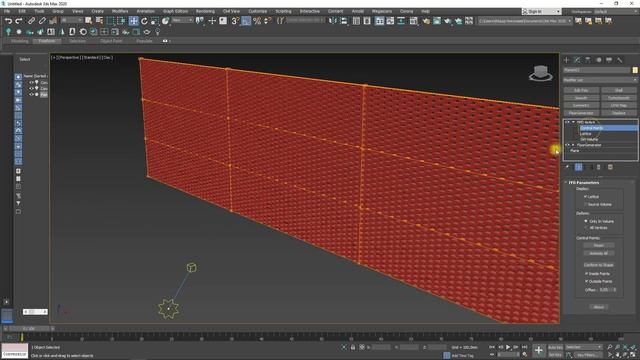Click the TurboSmooth modifier button
The image size is (640, 360).
coord(618,98)
